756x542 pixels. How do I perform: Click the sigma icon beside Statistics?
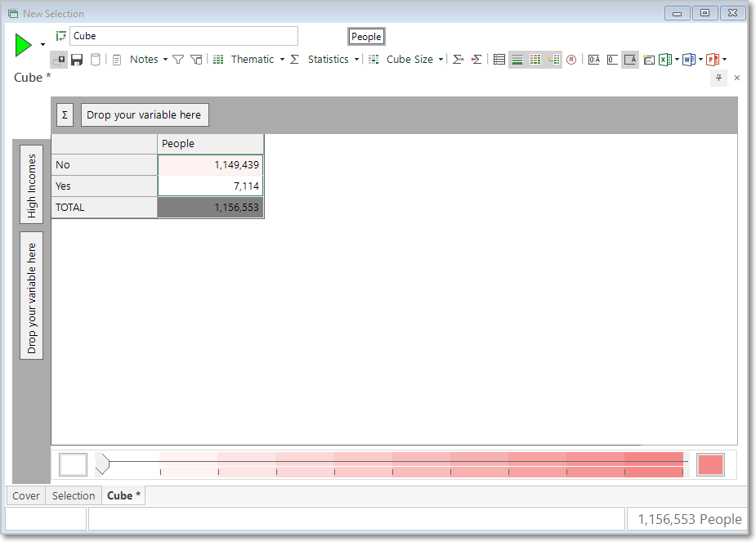[294, 60]
